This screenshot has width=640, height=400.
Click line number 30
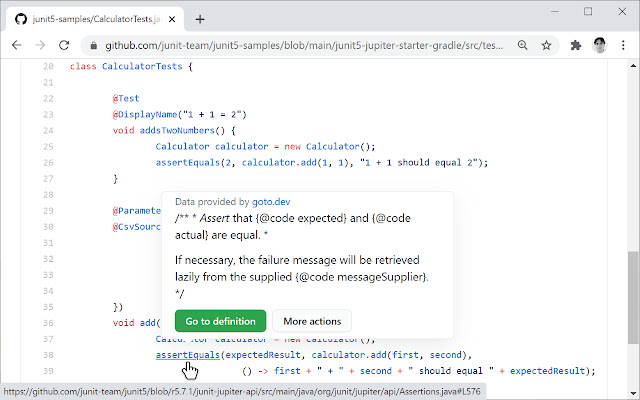point(48,227)
